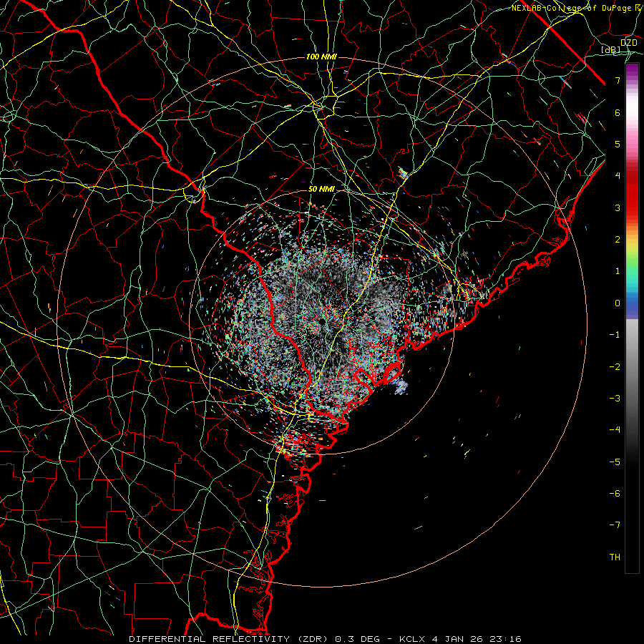The height and width of the screenshot is (644, 644).
Task: Click the red 3 dB band of color bar
Action: (x=632, y=208)
